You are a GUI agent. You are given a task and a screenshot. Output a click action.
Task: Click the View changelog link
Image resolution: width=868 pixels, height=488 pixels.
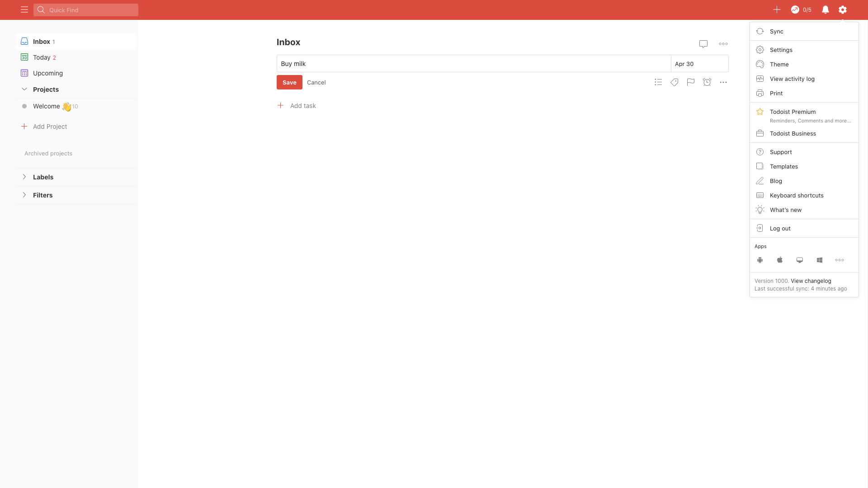[811, 281]
